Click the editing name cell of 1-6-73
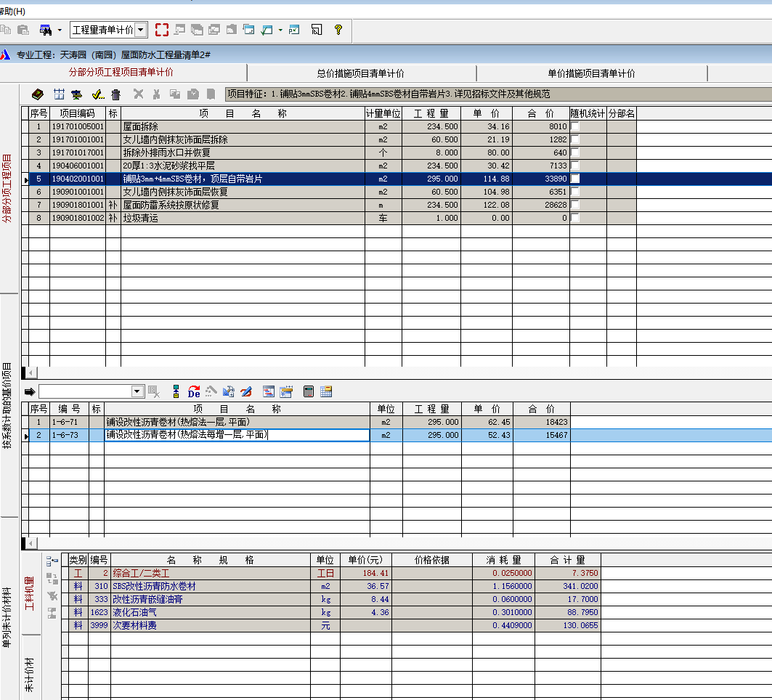The height and width of the screenshot is (700, 772). point(237,435)
